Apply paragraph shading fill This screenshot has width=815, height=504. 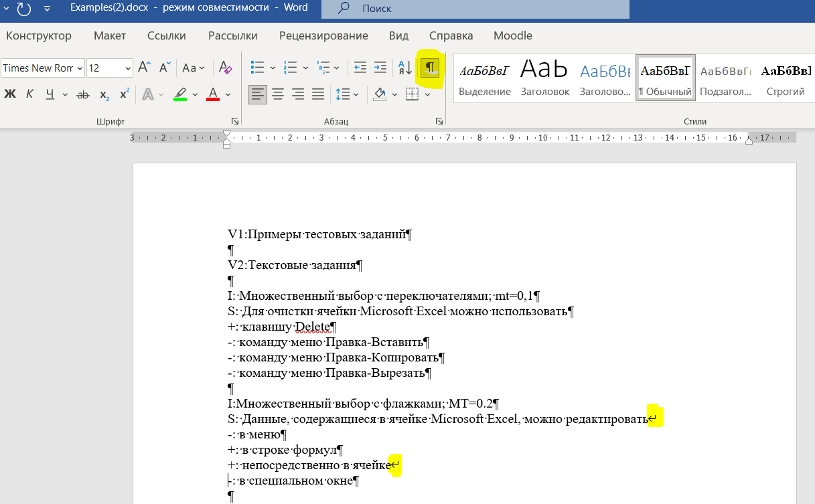coord(380,94)
